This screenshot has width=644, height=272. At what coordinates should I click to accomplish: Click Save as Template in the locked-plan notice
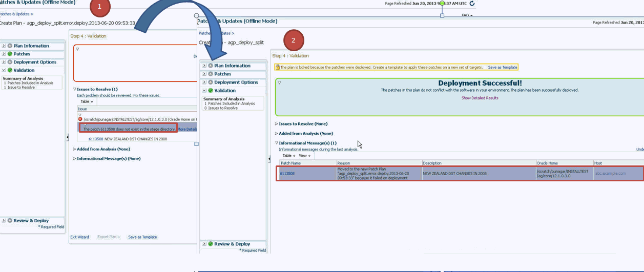[x=502, y=67]
